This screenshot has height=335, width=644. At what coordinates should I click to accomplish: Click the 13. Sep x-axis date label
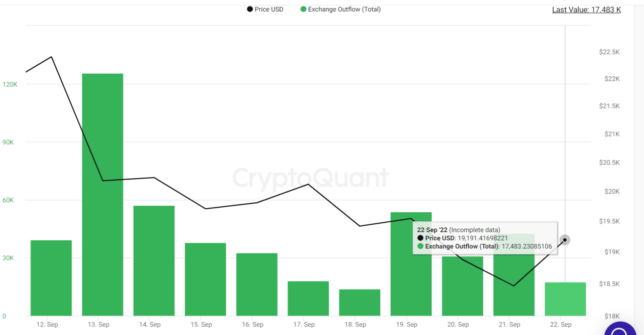tap(98, 325)
